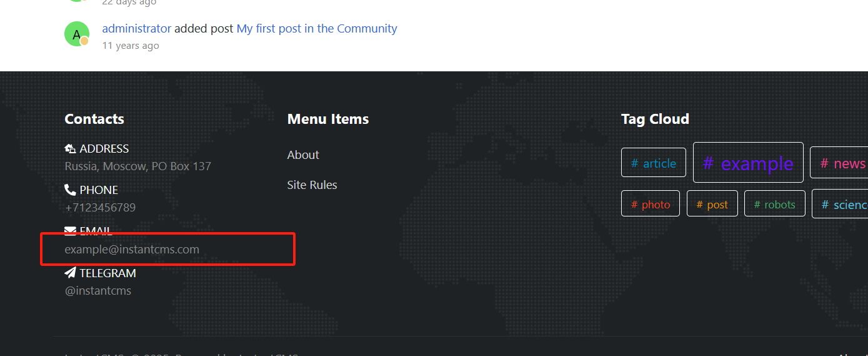This screenshot has width=868, height=356.
Task: Go to the About menu item
Action: click(303, 155)
